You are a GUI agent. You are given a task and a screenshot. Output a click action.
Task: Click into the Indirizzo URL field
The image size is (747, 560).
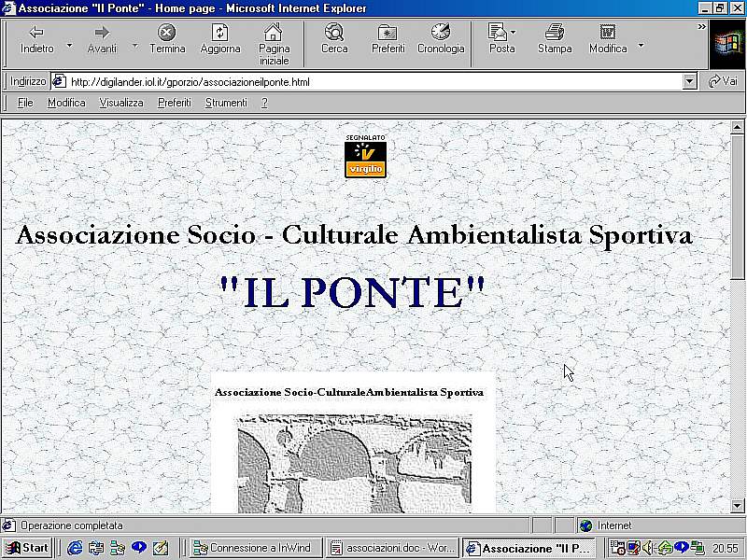pyautogui.click(x=373, y=82)
